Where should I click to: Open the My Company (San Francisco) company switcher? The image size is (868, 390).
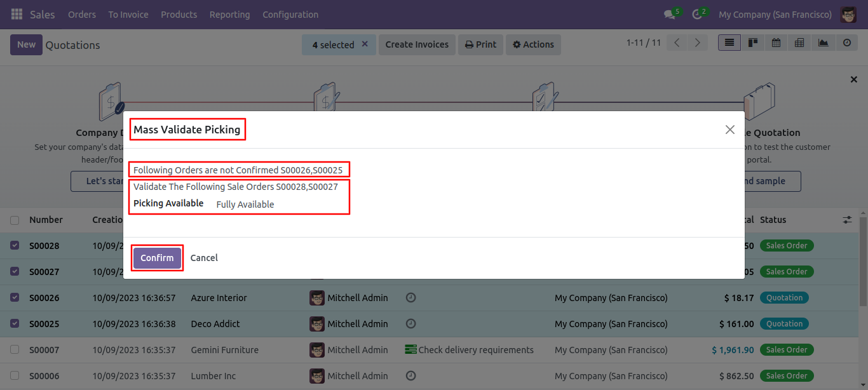(775, 14)
